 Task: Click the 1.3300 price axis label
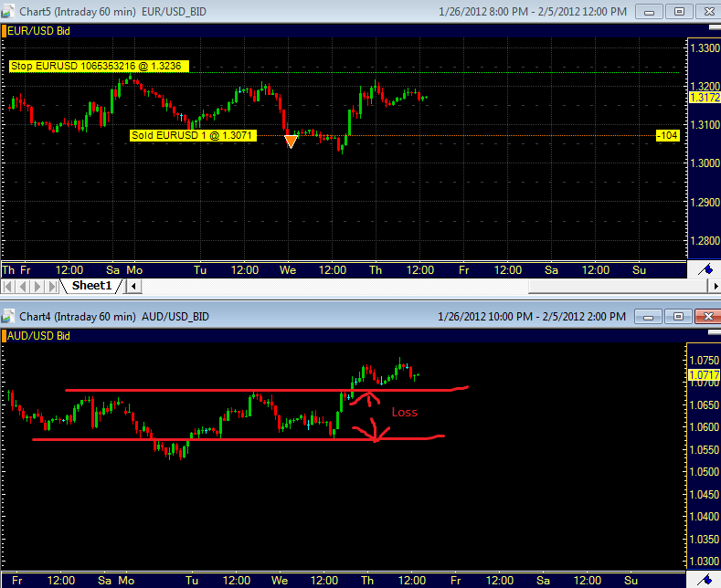click(705, 47)
